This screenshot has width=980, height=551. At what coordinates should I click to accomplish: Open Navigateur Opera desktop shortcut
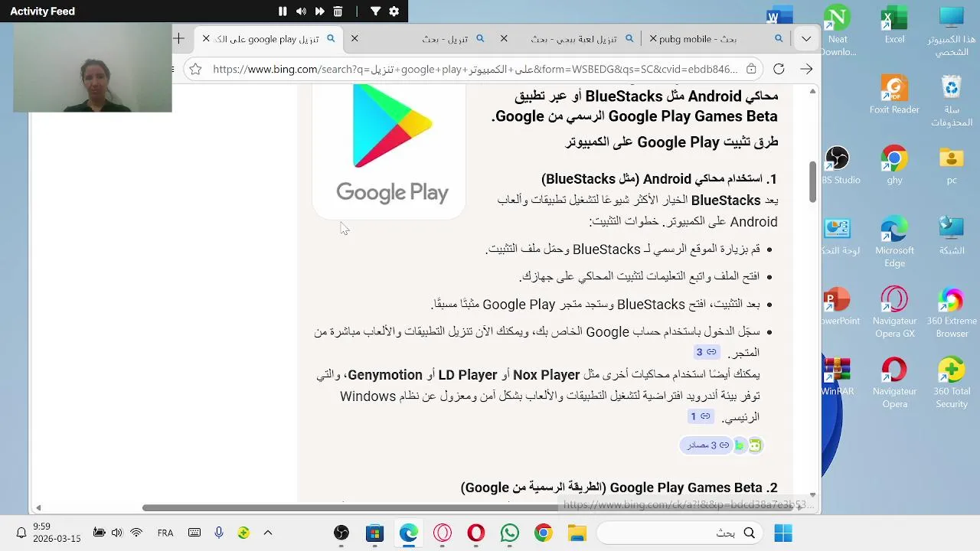[894, 383]
